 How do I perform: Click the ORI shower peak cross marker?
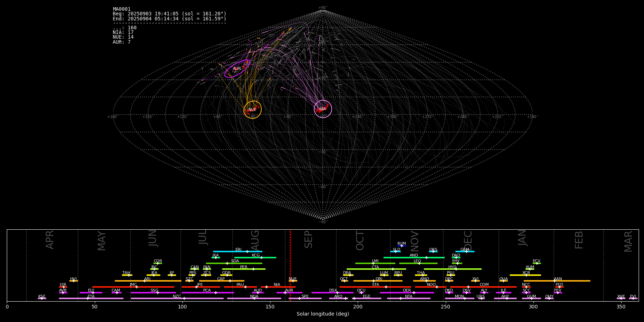tap(374, 281)
